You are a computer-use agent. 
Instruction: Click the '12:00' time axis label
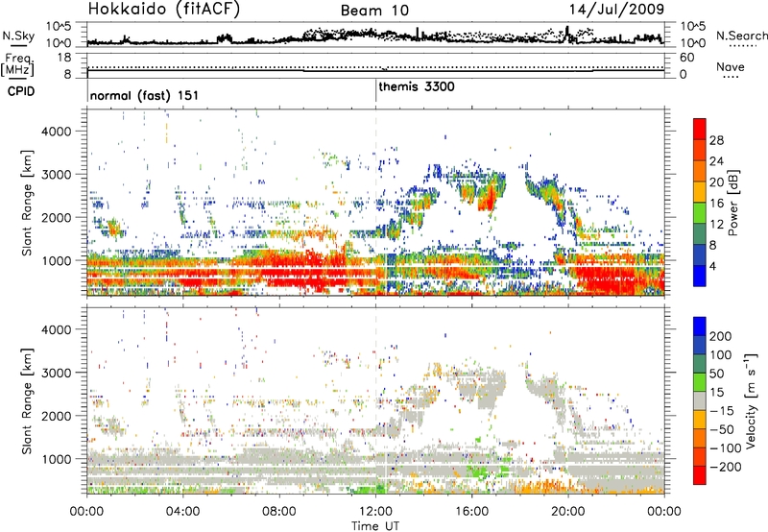point(375,512)
